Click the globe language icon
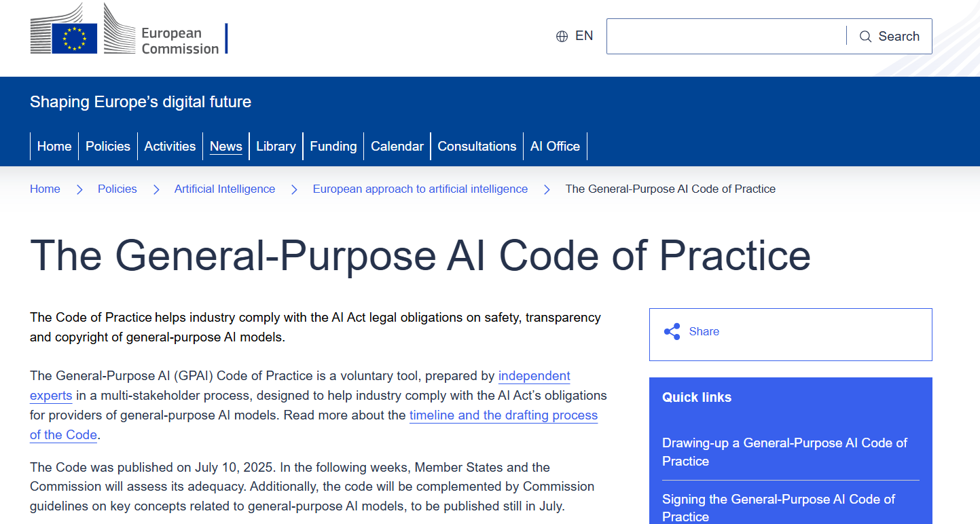Image resolution: width=980 pixels, height=524 pixels. [562, 37]
